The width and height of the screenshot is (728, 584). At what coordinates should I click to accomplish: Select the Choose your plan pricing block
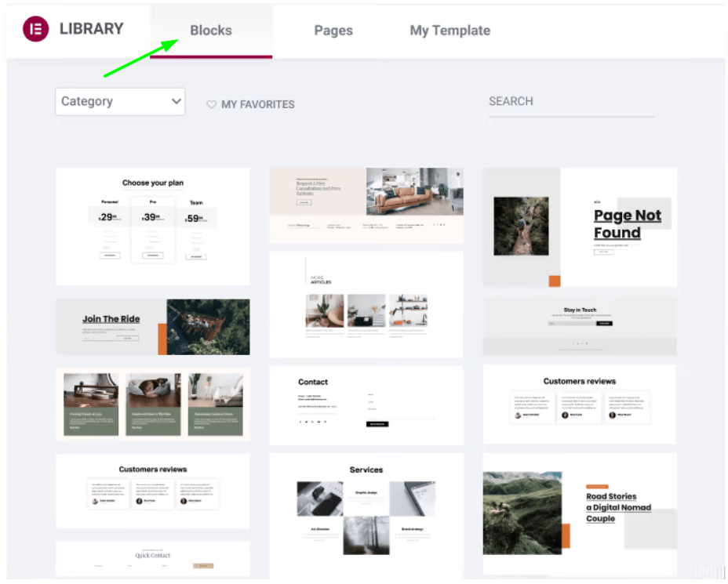click(153, 226)
